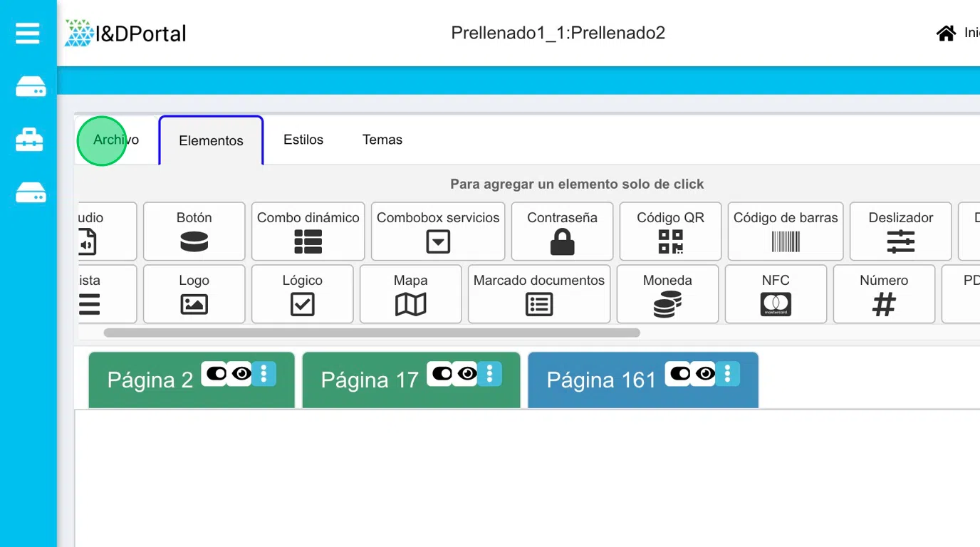Open the hamburger menu in sidebar
Viewport: 980px width, 547px height.
click(28, 33)
